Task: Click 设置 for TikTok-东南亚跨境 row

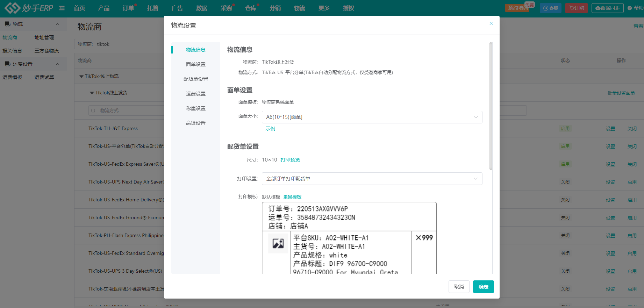Action: click(610, 289)
